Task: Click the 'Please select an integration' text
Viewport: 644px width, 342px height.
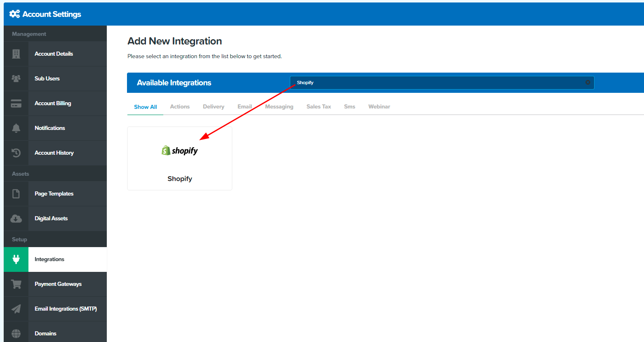Action: pyautogui.click(x=204, y=56)
